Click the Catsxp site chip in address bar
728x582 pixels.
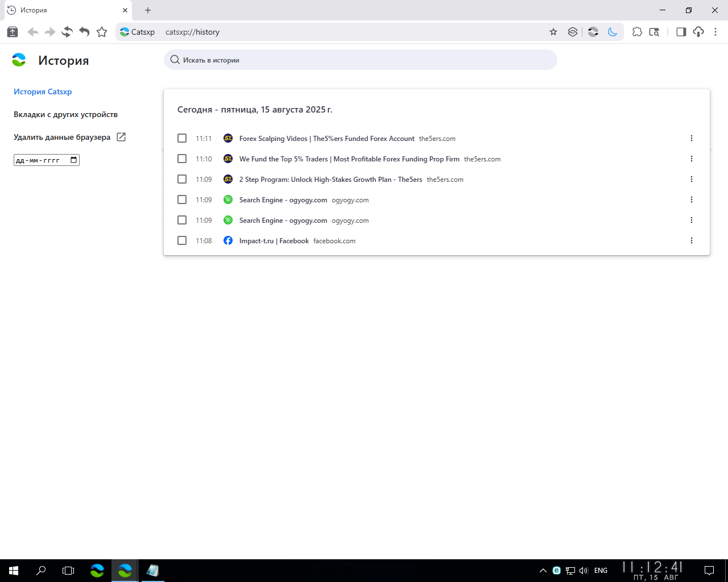tap(138, 32)
